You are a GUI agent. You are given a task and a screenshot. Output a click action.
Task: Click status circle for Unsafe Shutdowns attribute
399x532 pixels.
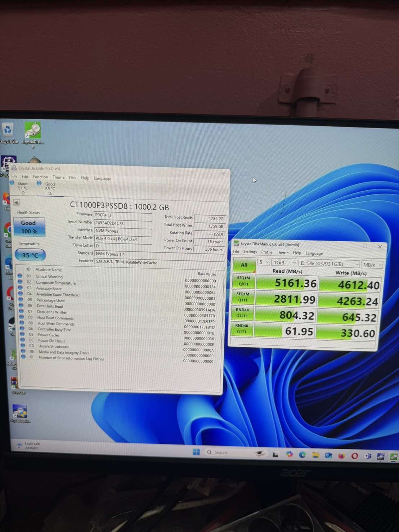[23, 345]
